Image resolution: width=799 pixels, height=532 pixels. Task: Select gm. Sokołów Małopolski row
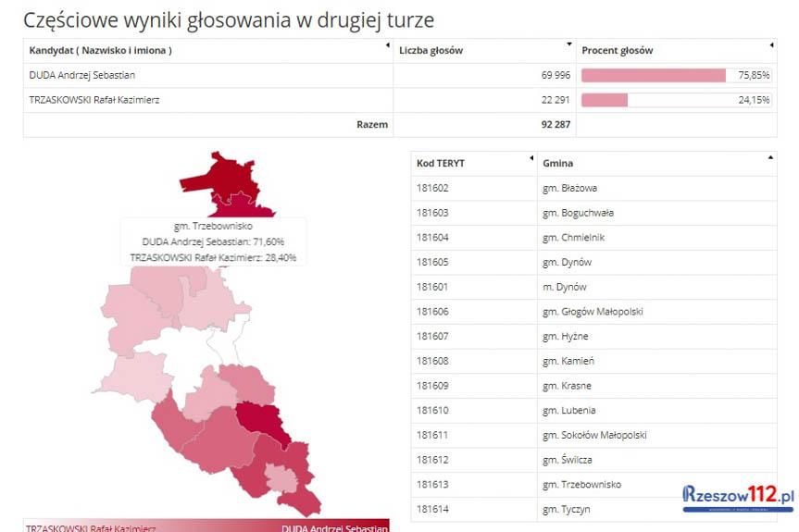[594, 435]
